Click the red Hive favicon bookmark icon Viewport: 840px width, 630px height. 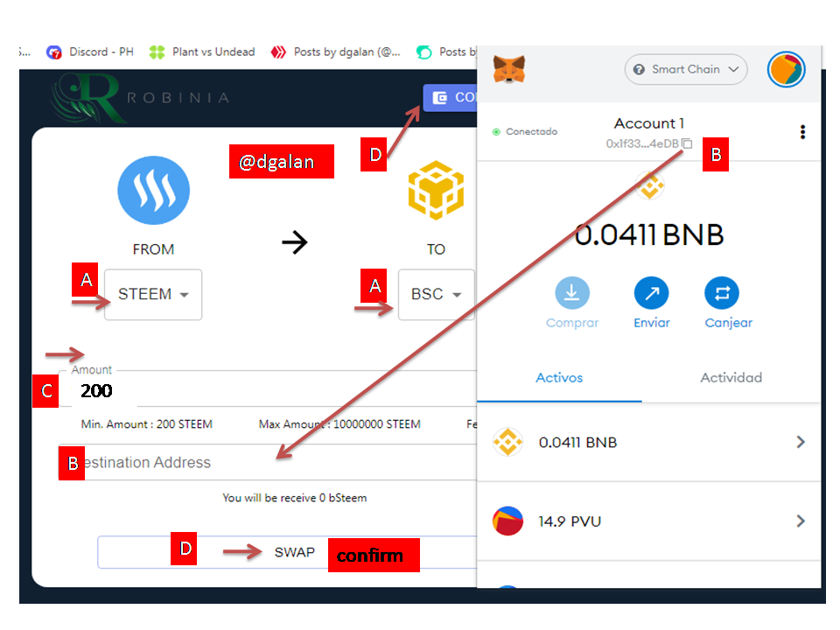click(278, 52)
